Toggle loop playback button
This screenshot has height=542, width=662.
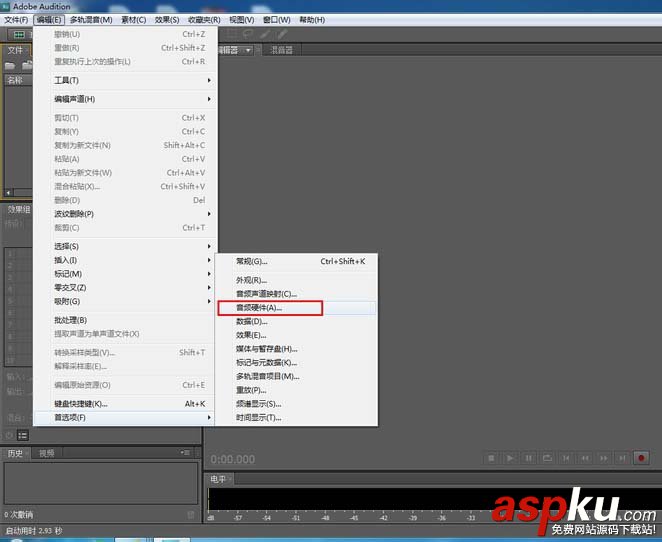[547, 458]
